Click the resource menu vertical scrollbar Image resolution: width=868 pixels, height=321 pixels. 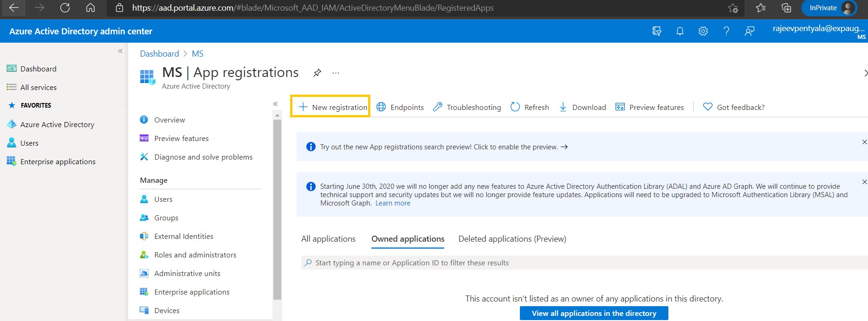tap(277, 209)
